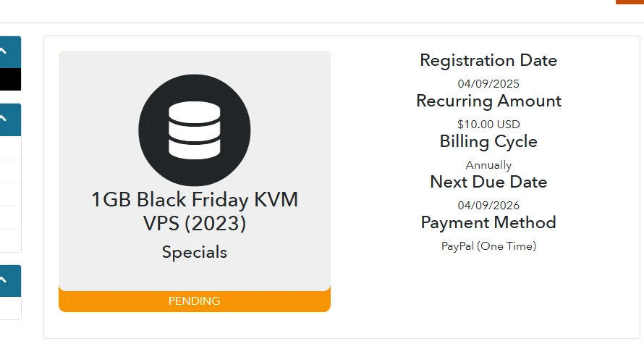Click the orange button at top-right corner
Screen dimensions: 644x344
point(630,2)
